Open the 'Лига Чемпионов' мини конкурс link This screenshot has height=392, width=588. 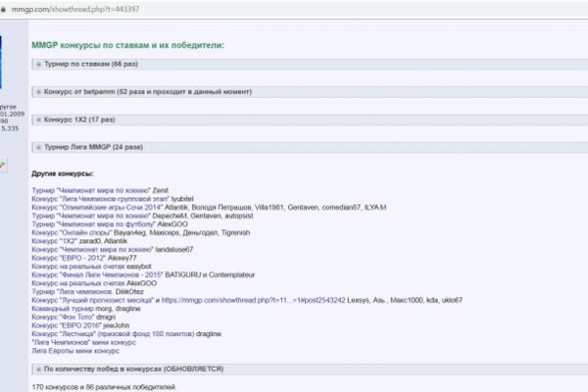click(83, 342)
